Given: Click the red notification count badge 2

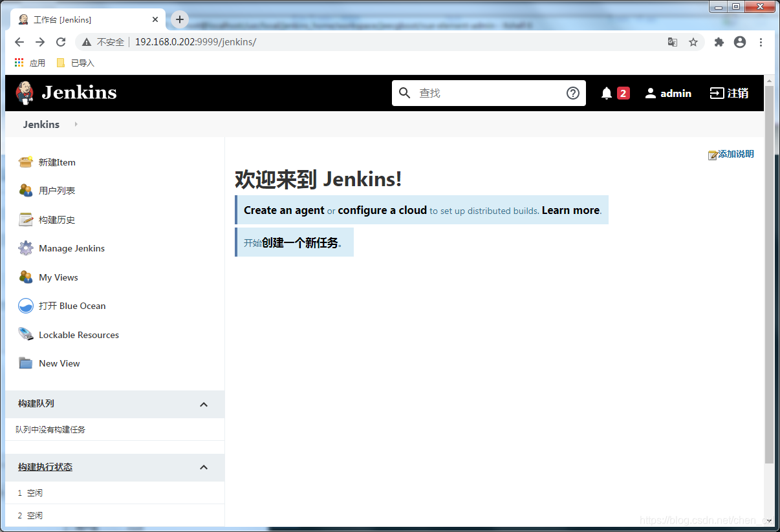Looking at the screenshot, I should coord(623,93).
